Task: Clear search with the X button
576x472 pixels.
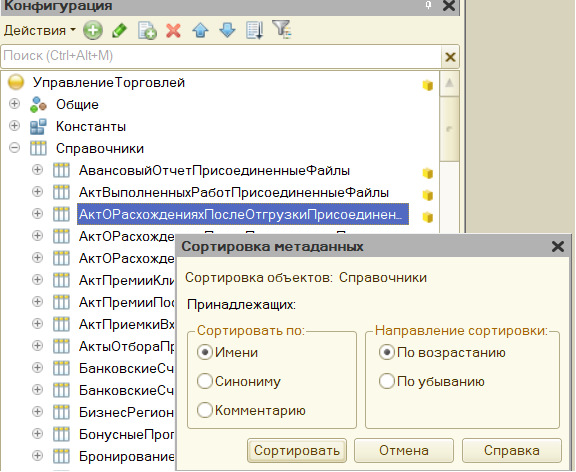Action: pyautogui.click(x=450, y=57)
